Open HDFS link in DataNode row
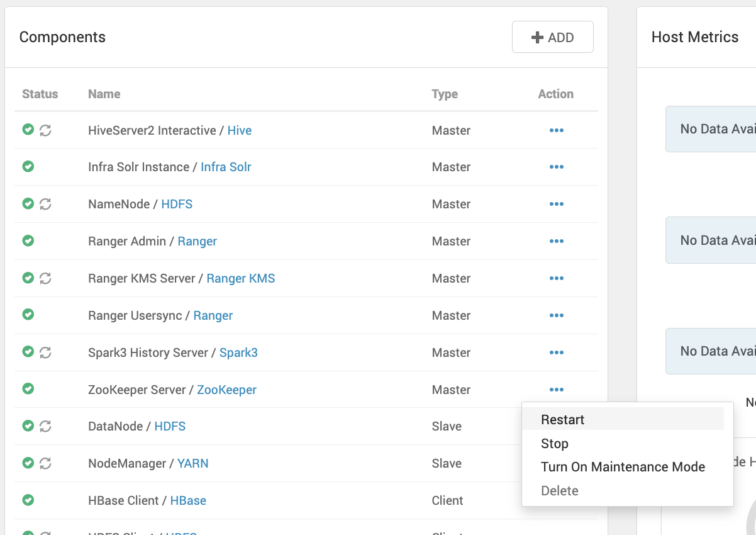This screenshot has height=535, width=756. click(170, 426)
